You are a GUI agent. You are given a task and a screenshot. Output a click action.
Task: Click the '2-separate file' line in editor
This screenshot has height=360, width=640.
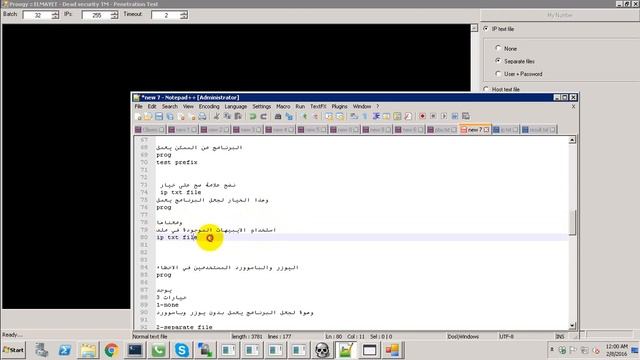coord(184,327)
